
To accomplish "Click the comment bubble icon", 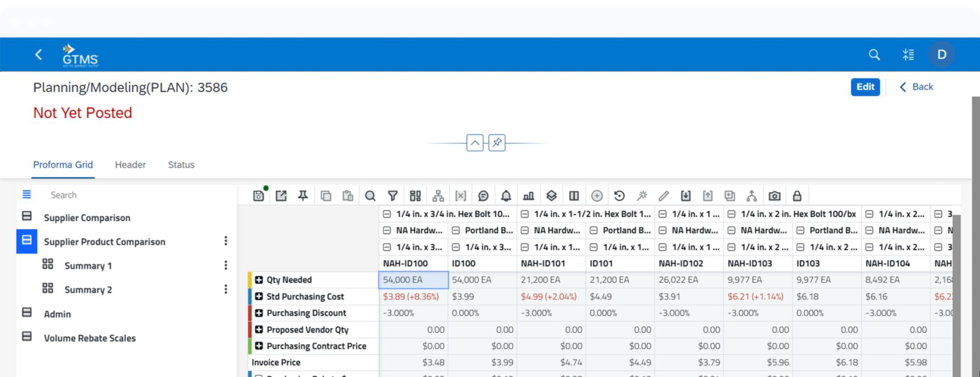I will [483, 196].
